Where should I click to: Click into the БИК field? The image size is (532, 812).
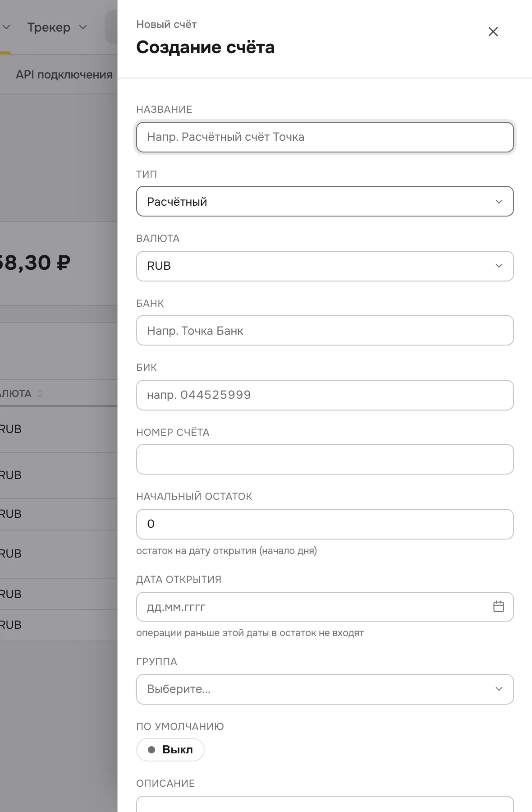pos(325,395)
